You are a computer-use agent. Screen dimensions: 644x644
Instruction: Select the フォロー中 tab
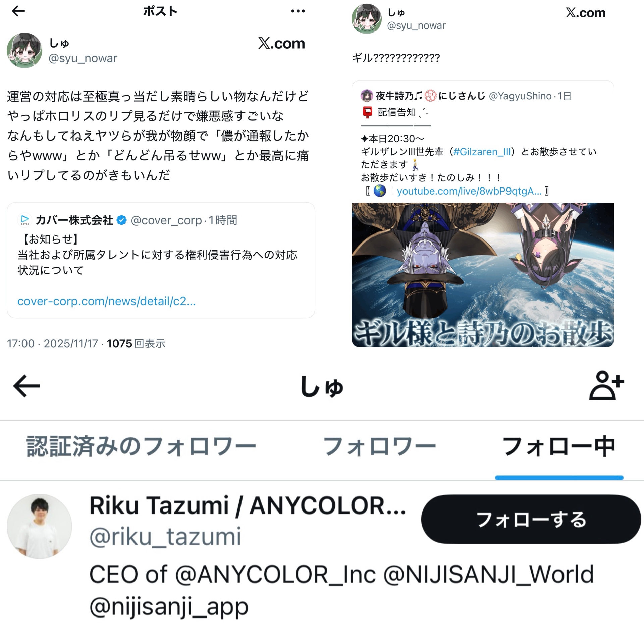[559, 446]
